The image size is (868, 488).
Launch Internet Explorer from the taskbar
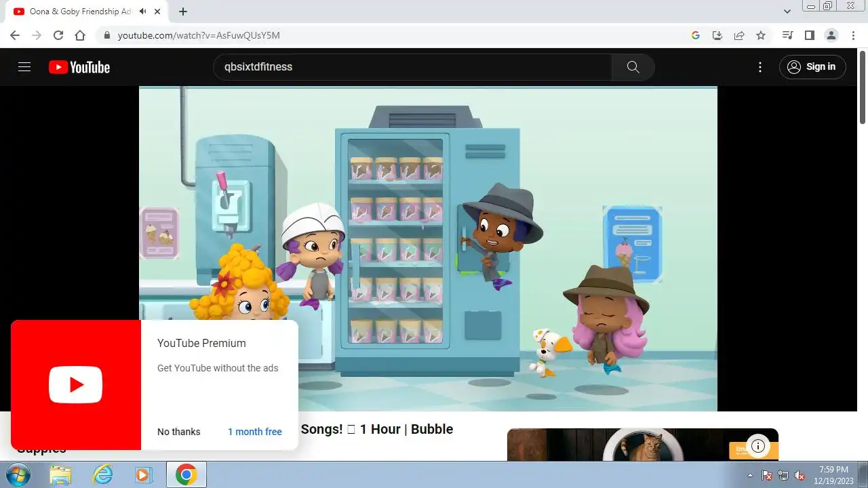pos(102,474)
